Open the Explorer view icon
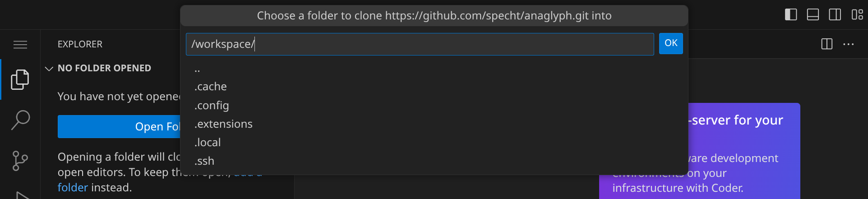 coord(20,79)
